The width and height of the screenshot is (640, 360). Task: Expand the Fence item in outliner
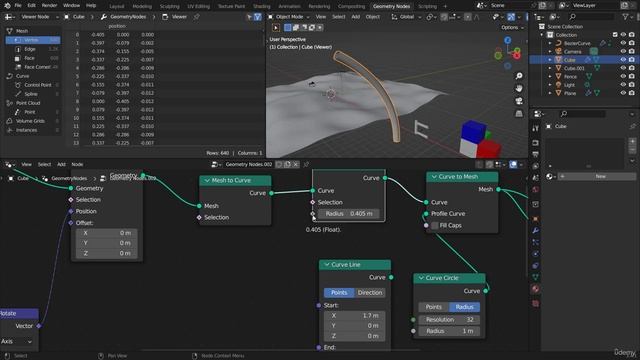[550, 76]
